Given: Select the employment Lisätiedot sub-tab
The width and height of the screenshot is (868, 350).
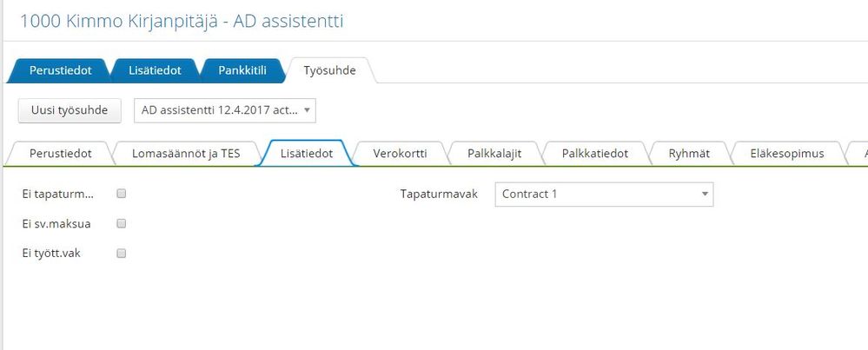Looking at the screenshot, I should (x=307, y=153).
